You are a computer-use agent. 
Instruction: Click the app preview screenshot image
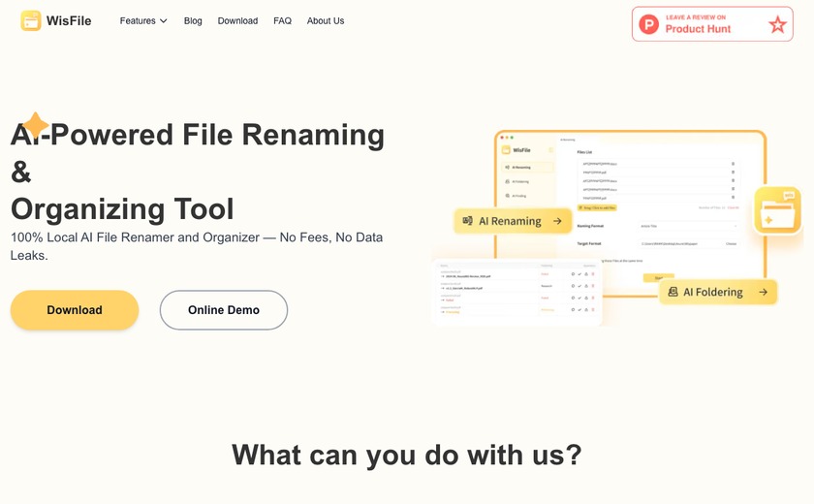[x=630, y=213]
